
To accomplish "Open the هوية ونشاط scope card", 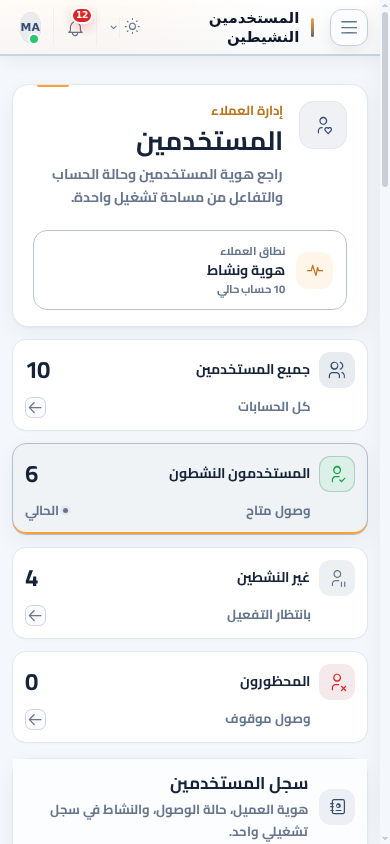I will tap(190, 270).
